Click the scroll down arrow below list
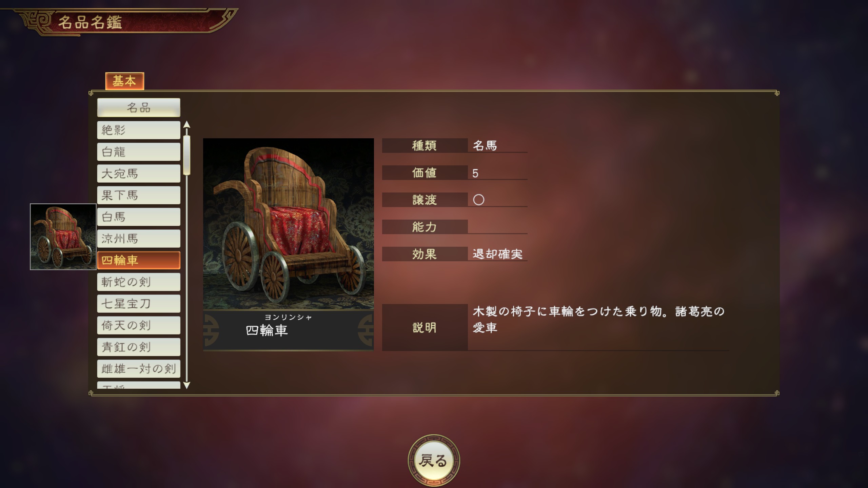 pyautogui.click(x=186, y=385)
